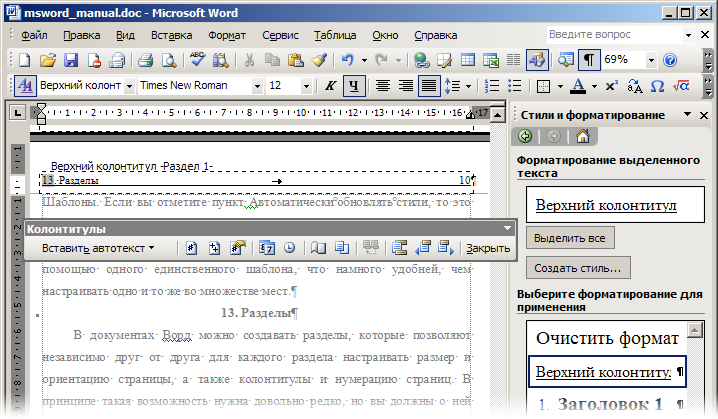Viewport: 718px width, 419px height.
Task: Click the Создать стиль... button
Action: (x=578, y=268)
